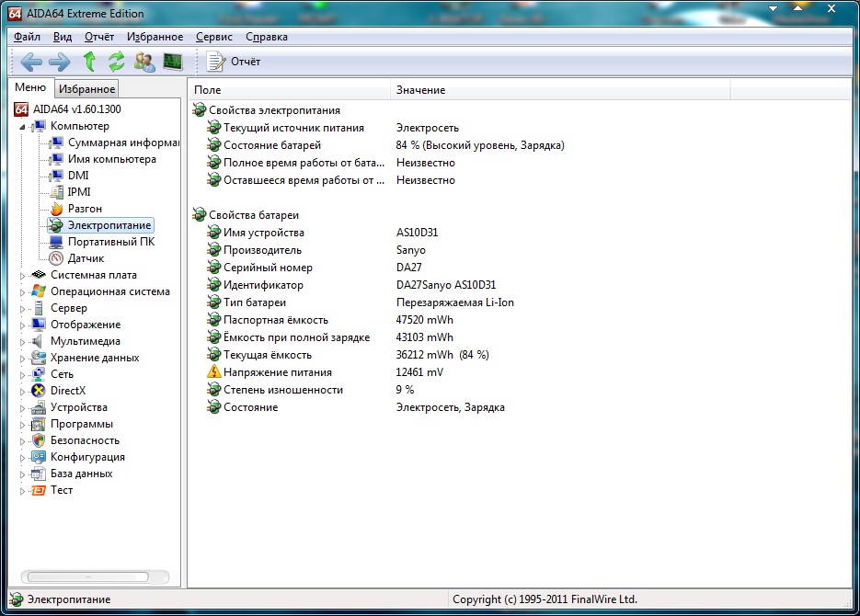Click the Датчик gauge icon
The width and height of the screenshot is (860, 616).
[56, 258]
